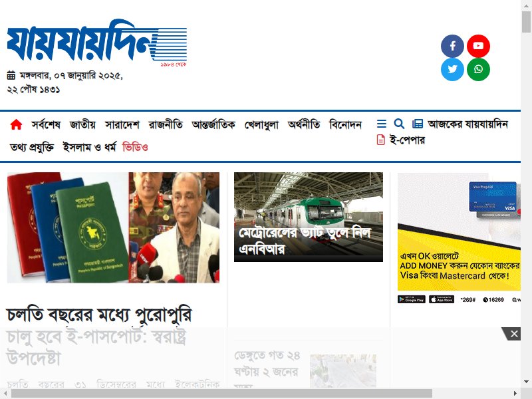Viewport: 532px width, 399px height.
Task: Go to the খেলাধুলা section
Action: (261, 124)
